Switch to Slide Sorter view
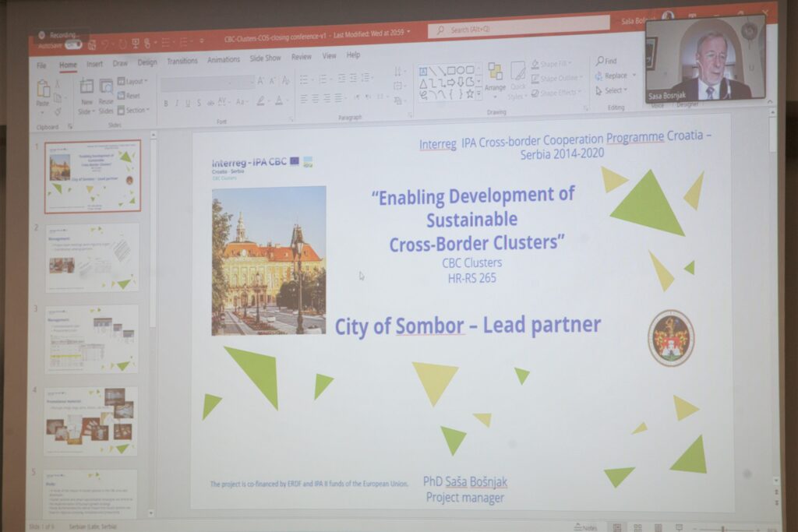Viewport: 798px width, 532px height. point(637,527)
